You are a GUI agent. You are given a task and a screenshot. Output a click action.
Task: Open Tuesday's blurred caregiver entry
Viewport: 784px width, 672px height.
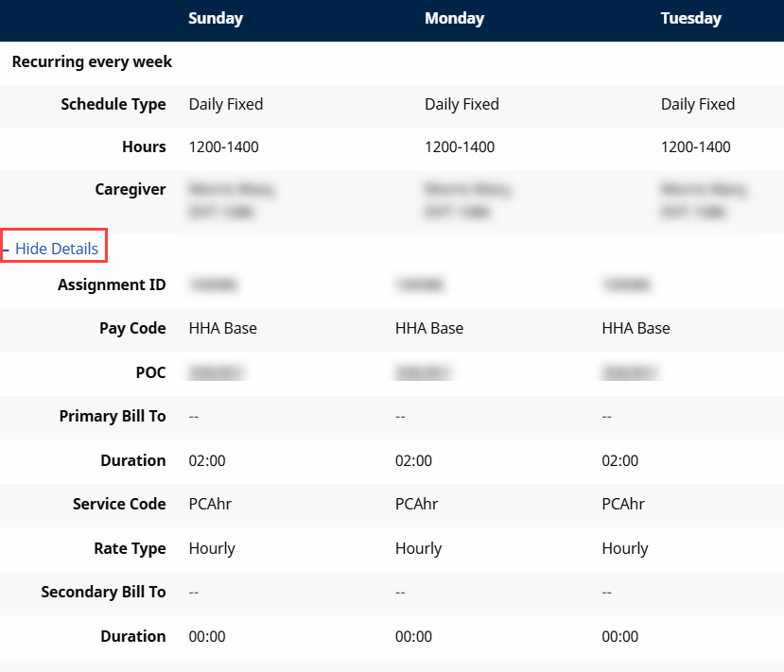tap(704, 198)
